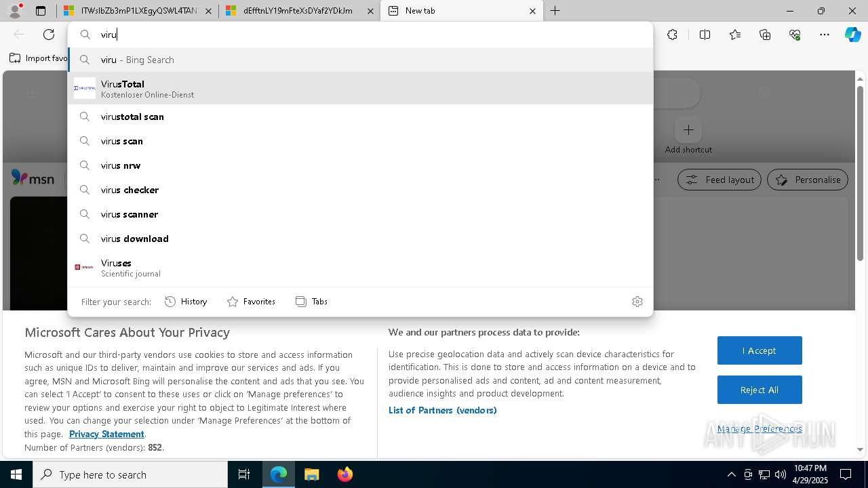Filter search by Favorites
Image resolution: width=868 pixels, height=488 pixels.
pos(251,302)
